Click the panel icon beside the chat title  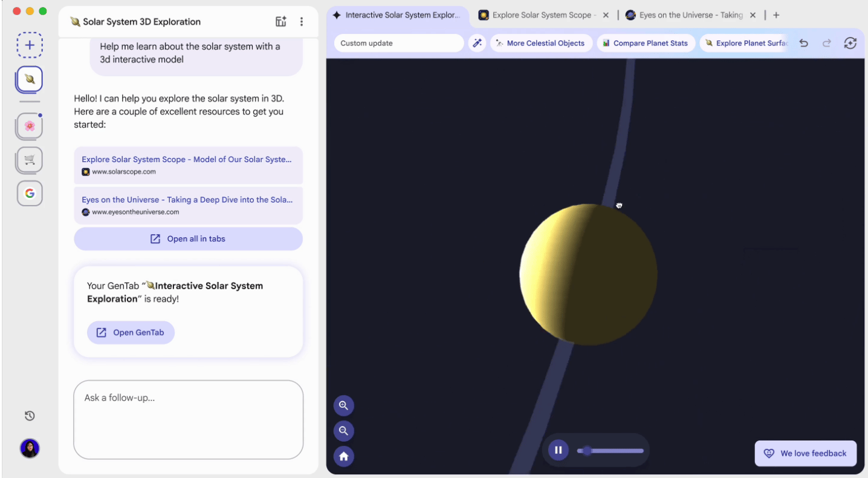point(280,22)
